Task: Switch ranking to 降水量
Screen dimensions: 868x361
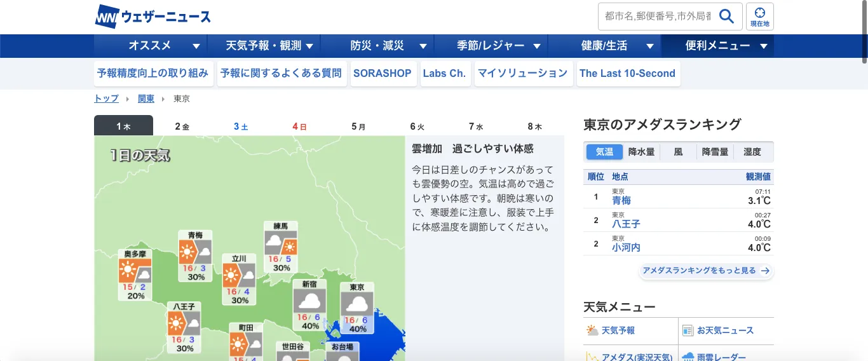Action: coord(641,152)
